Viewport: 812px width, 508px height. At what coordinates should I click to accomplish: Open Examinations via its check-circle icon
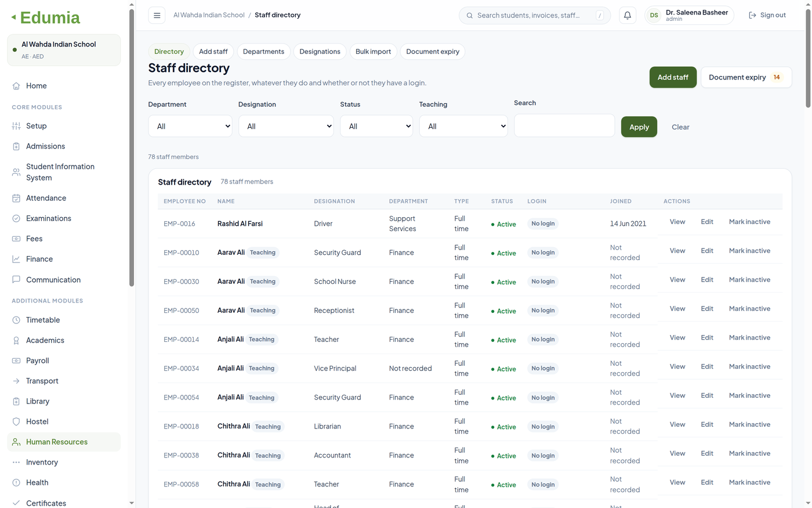pos(16,218)
